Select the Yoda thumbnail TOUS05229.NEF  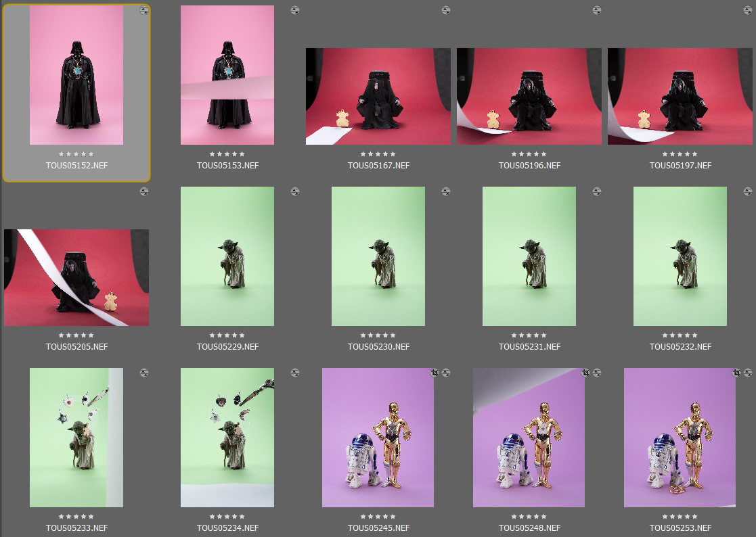[227, 256]
